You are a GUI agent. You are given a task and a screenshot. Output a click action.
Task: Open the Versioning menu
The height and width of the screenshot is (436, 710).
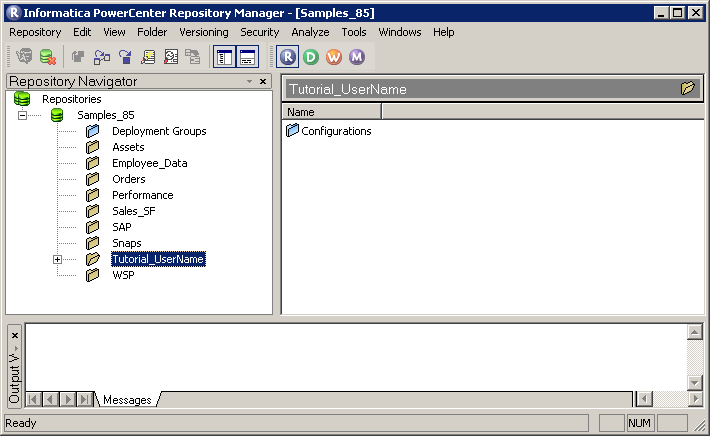[x=203, y=32]
